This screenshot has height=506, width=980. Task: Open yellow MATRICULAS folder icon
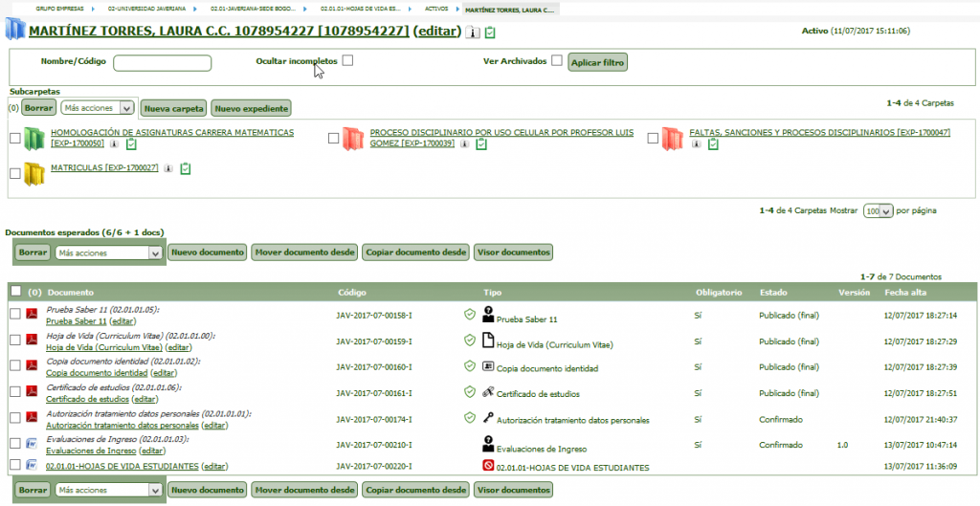pyautogui.click(x=34, y=174)
